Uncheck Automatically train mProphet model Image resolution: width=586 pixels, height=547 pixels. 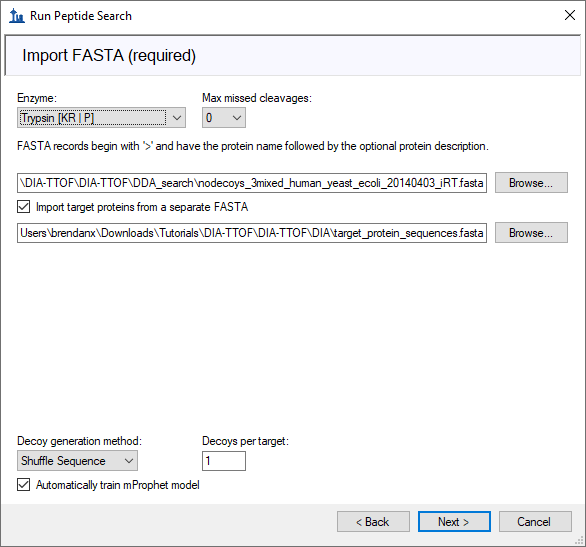24,485
